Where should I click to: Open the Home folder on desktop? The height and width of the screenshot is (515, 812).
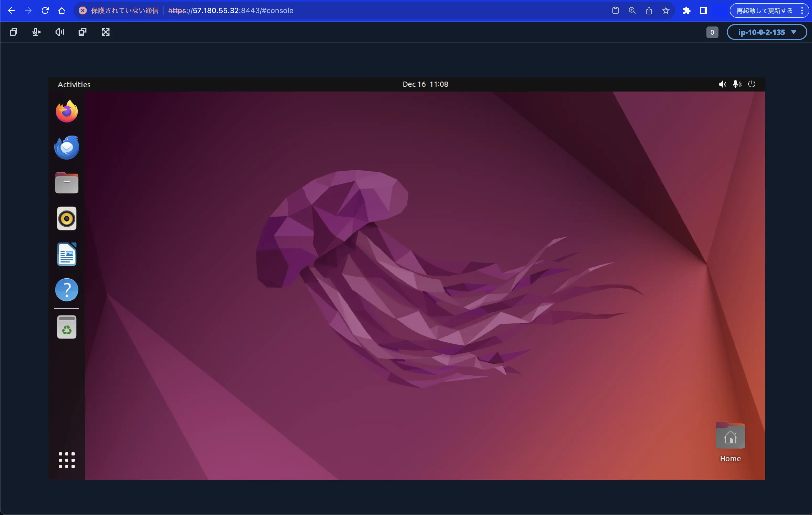[x=730, y=437]
